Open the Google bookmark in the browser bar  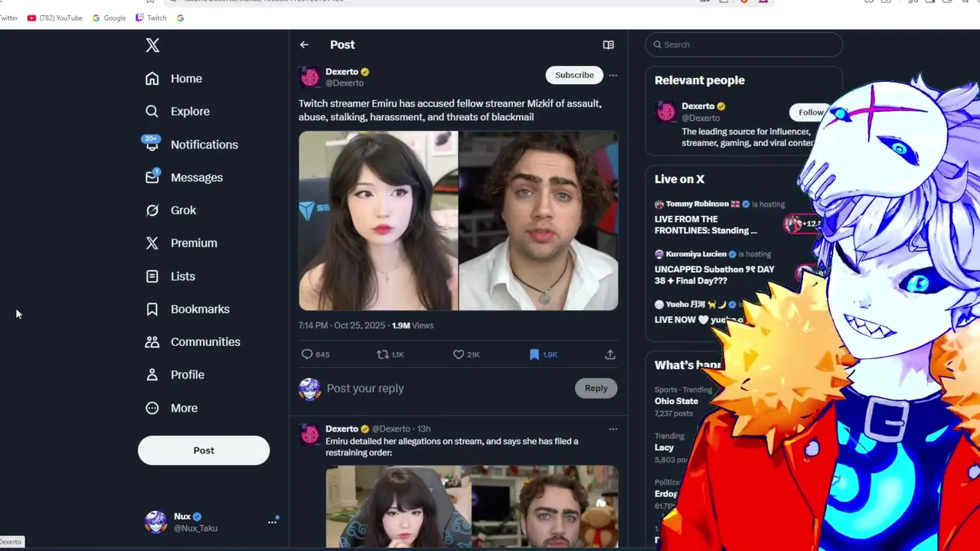(109, 18)
